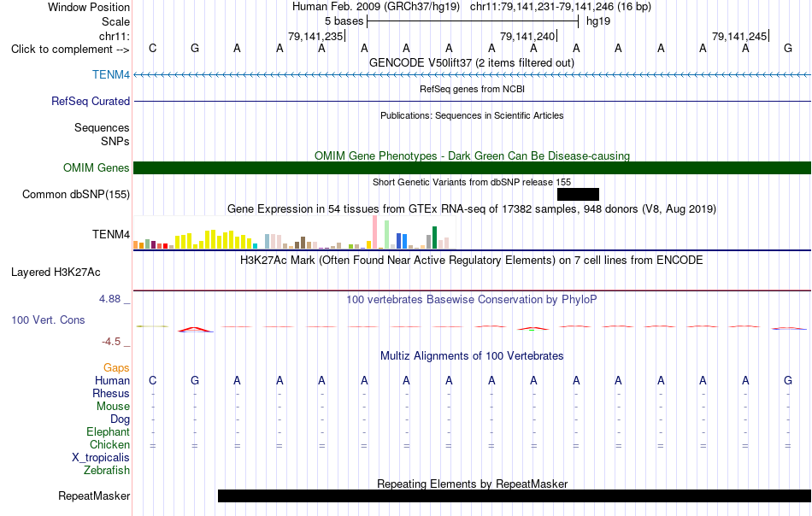Click the SNPs label under Sequences

pyautogui.click(x=115, y=141)
